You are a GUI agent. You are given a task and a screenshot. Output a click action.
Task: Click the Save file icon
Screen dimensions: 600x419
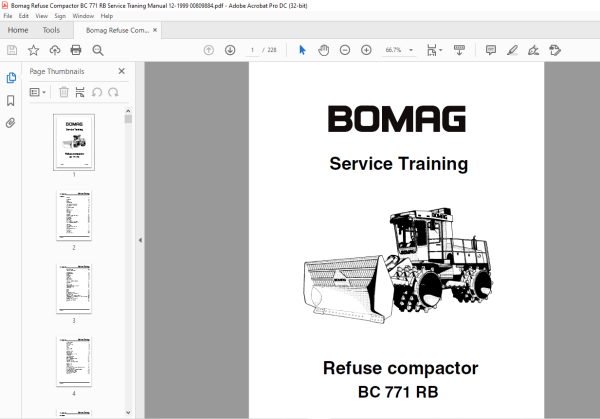click(12, 50)
